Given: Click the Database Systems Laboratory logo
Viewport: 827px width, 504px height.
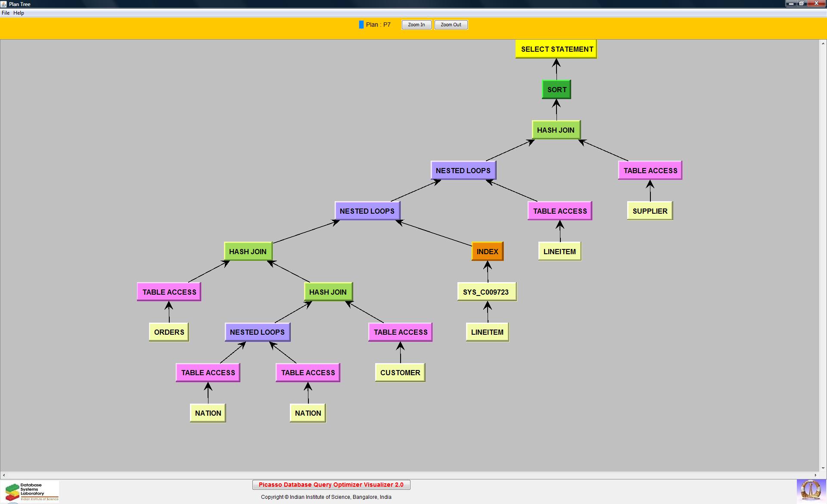Looking at the screenshot, I should click(x=30, y=492).
